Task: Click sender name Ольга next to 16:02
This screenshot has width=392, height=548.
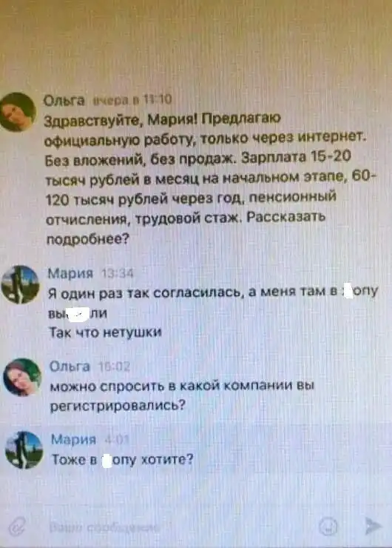Action: 70,367
